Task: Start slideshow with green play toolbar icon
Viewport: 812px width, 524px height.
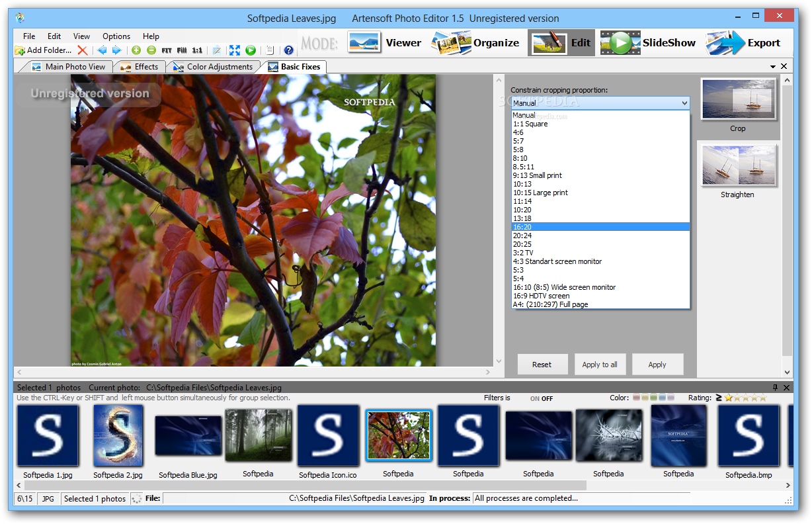Action: [251, 50]
